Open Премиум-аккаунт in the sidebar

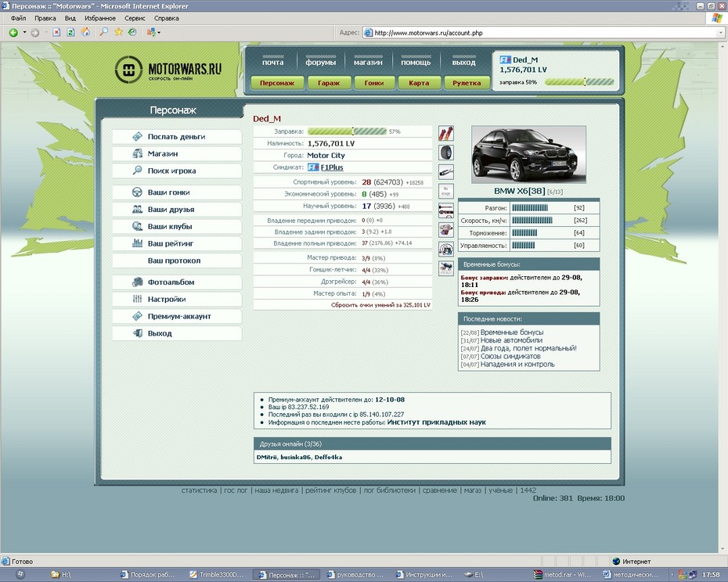click(177, 316)
